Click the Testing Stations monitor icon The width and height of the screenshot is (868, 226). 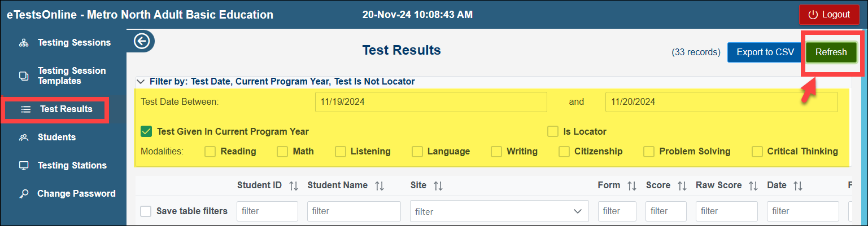click(24, 166)
